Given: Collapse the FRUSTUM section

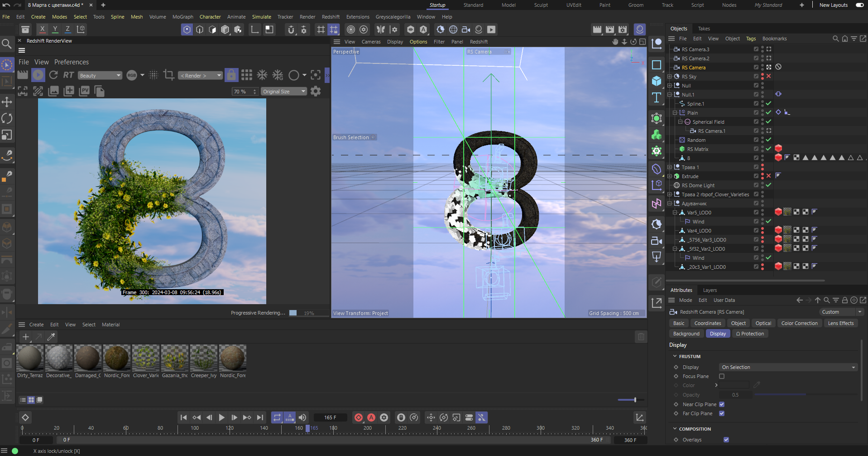Looking at the screenshot, I should coord(675,356).
